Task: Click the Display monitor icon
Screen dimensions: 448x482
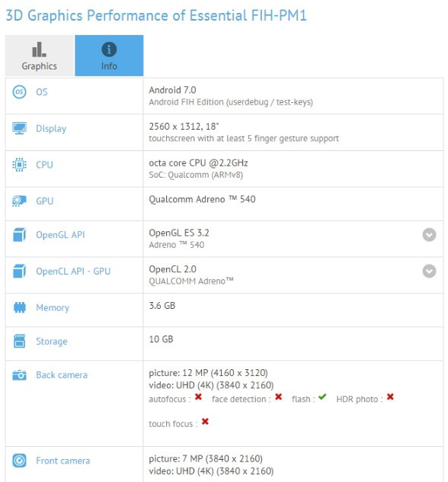Action: coord(19,128)
